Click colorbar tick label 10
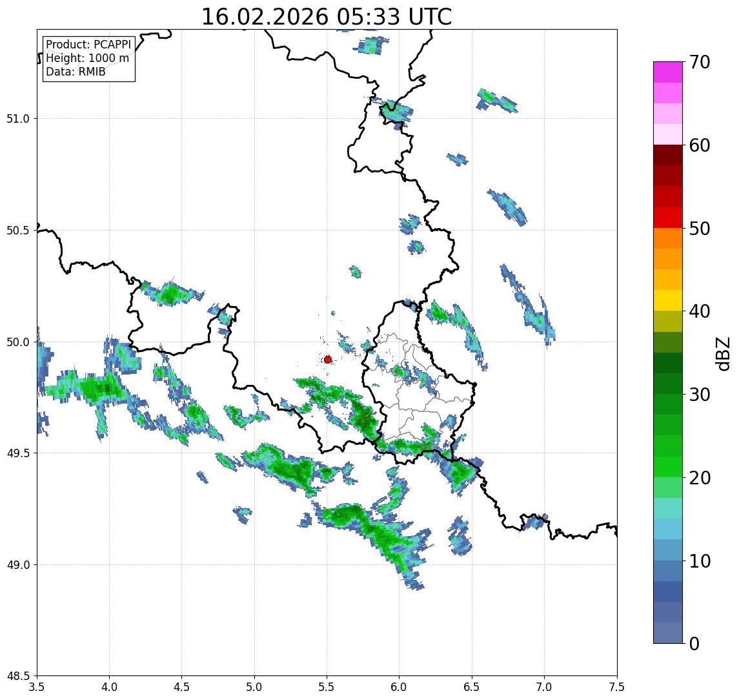The height and width of the screenshot is (700, 739). 700,561
